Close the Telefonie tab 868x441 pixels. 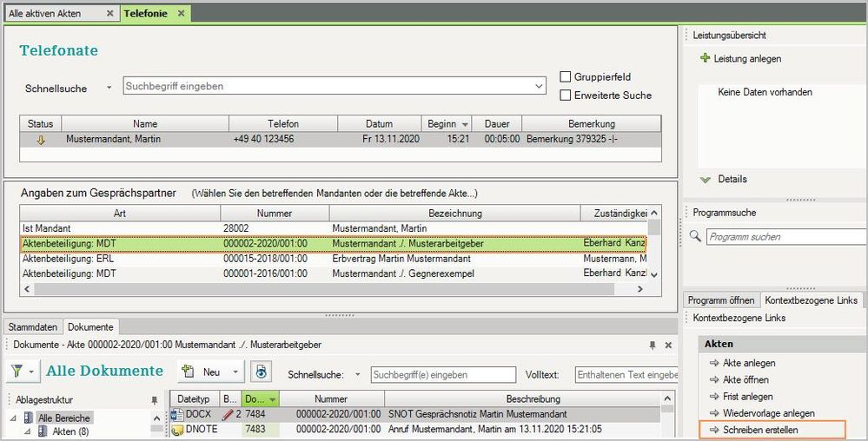(181, 14)
